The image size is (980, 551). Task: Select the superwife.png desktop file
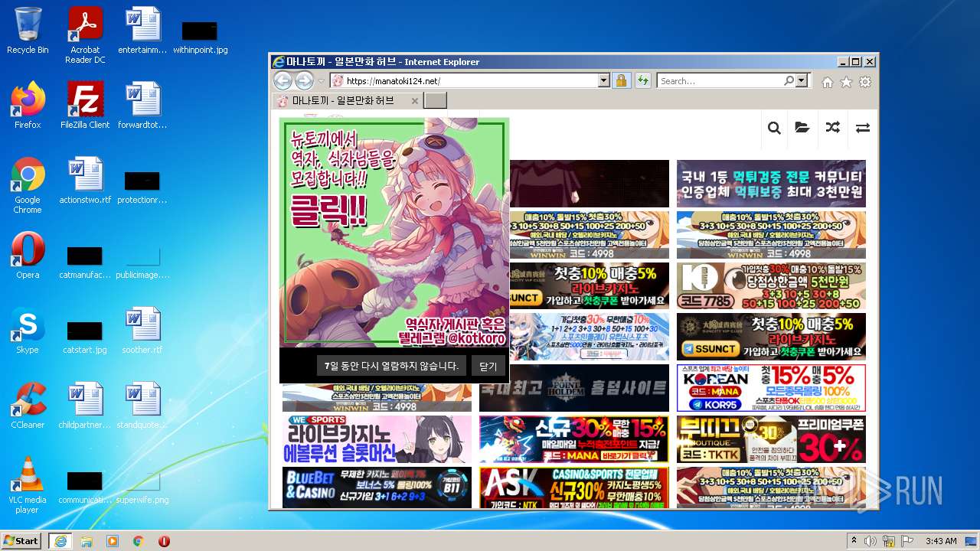pos(142,485)
